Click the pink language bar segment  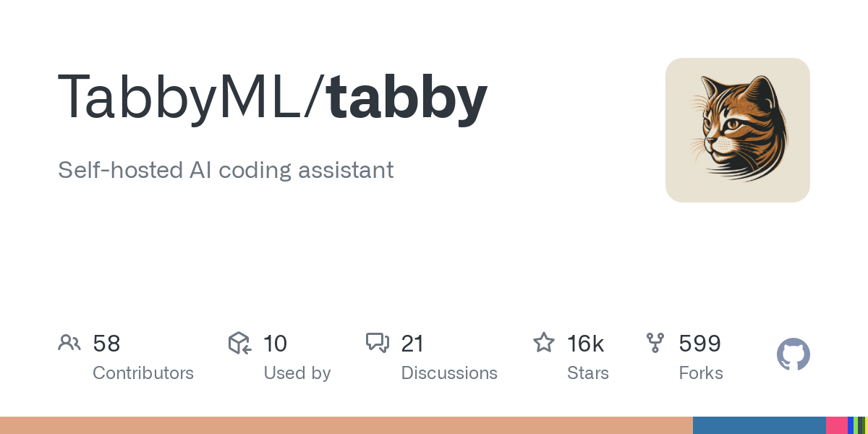click(x=837, y=425)
